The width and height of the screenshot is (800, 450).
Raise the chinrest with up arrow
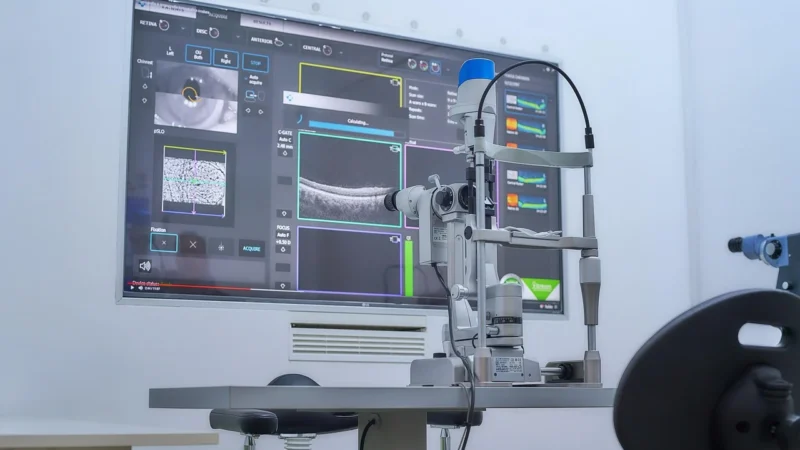click(x=145, y=87)
